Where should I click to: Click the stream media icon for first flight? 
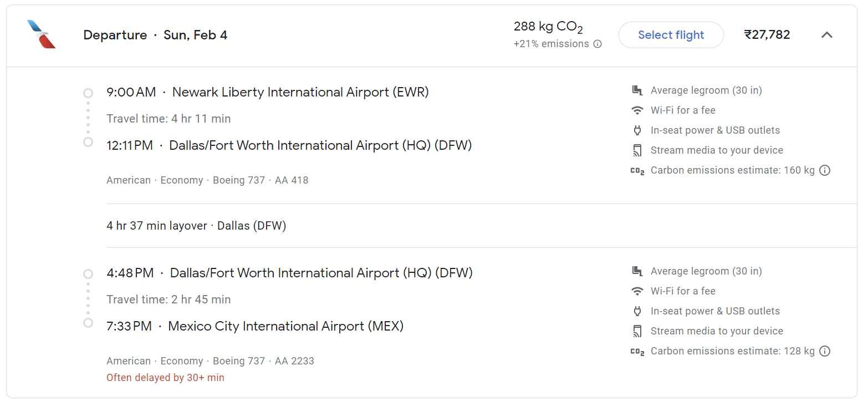pyautogui.click(x=637, y=150)
